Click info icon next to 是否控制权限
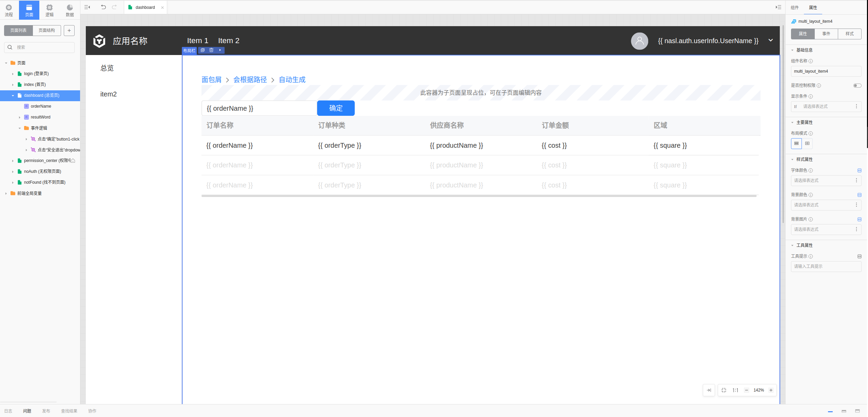 coord(819,86)
